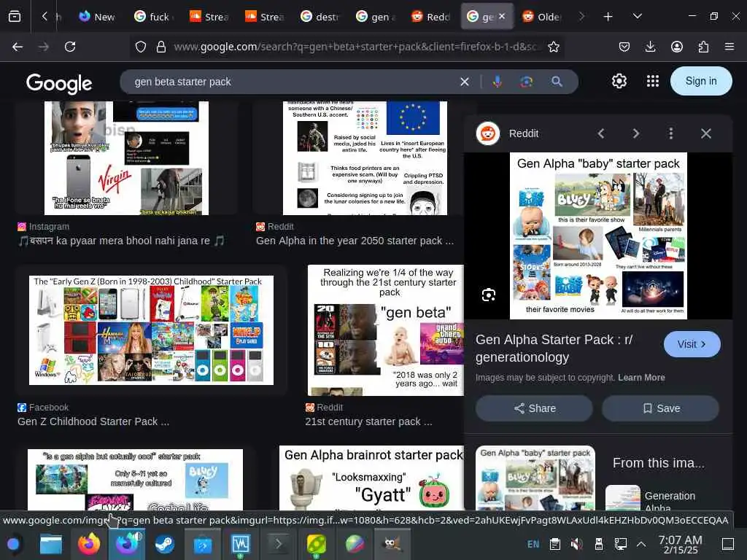Open Google quick settings gear

pyautogui.click(x=619, y=81)
